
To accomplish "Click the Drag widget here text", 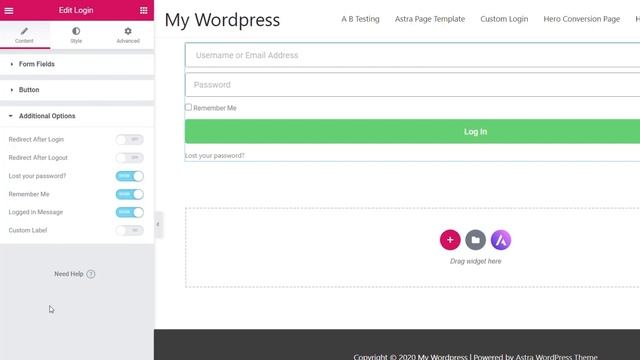I will (476, 261).
